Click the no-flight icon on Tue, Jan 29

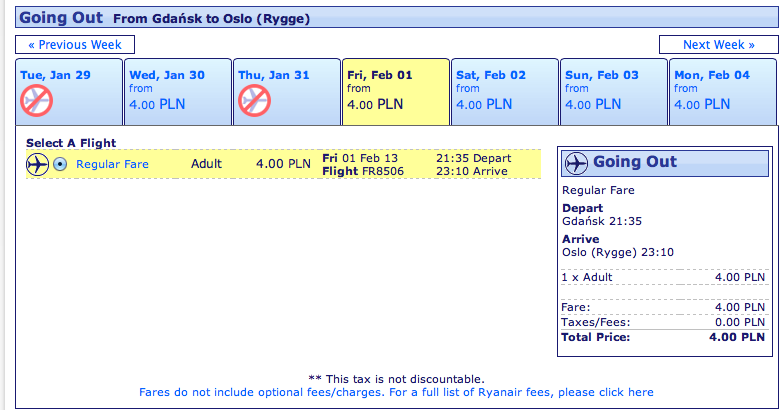pos(36,100)
